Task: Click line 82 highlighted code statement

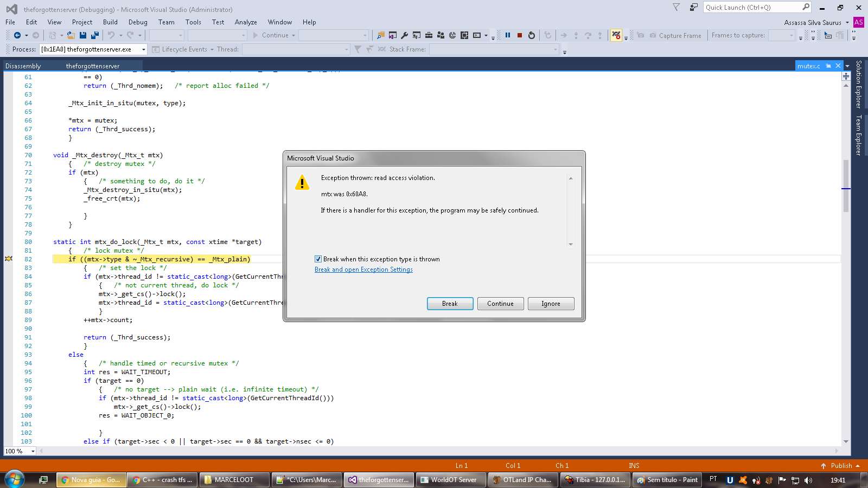Action: 159,259
